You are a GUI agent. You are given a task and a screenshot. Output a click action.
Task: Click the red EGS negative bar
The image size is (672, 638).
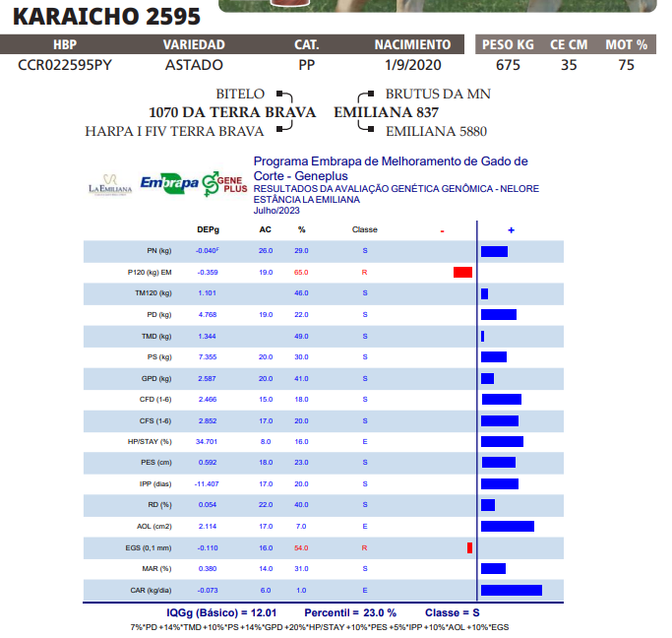pos(469,547)
